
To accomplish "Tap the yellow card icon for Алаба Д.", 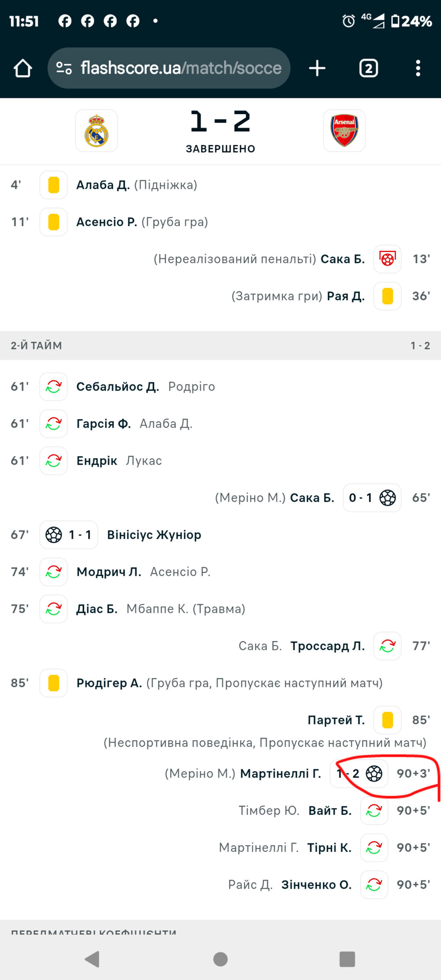I will pos(53,185).
